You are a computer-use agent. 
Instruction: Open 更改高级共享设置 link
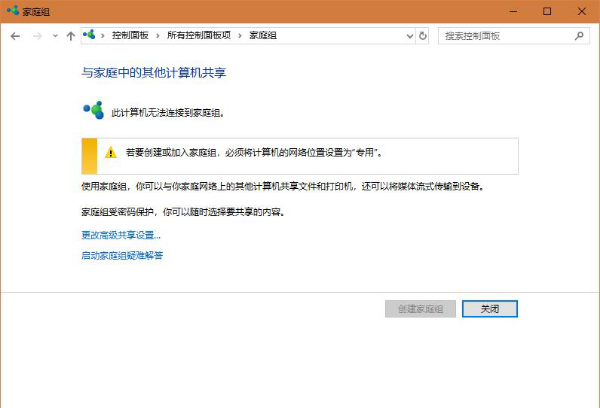pyautogui.click(x=120, y=235)
